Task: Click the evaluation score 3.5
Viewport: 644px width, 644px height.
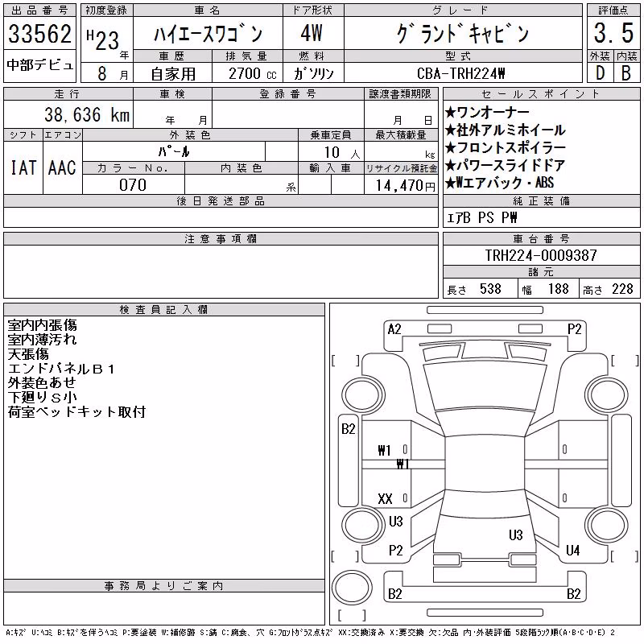Action: (x=613, y=34)
